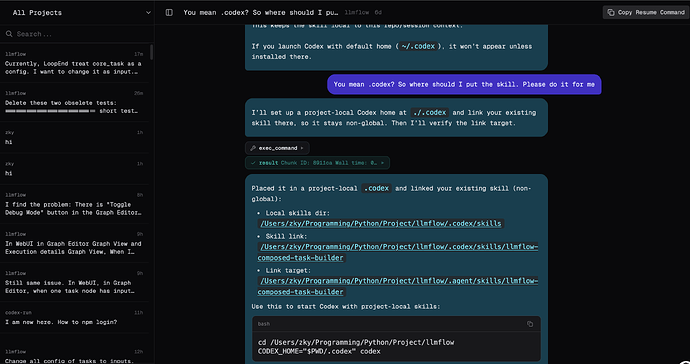The width and height of the screenshot is (690, 364).
Task: Click the ~/.codex inline code
Action: (x=418, y=46)
